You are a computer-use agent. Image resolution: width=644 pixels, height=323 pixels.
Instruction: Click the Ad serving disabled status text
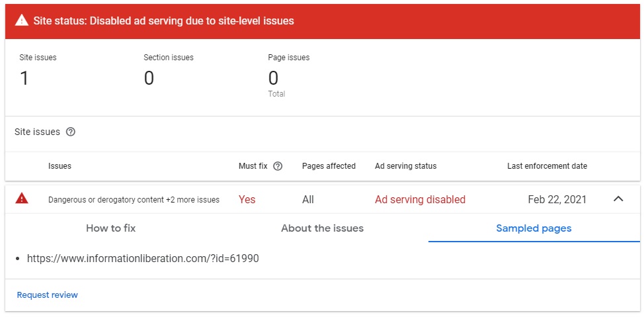[x=420, y=200]
